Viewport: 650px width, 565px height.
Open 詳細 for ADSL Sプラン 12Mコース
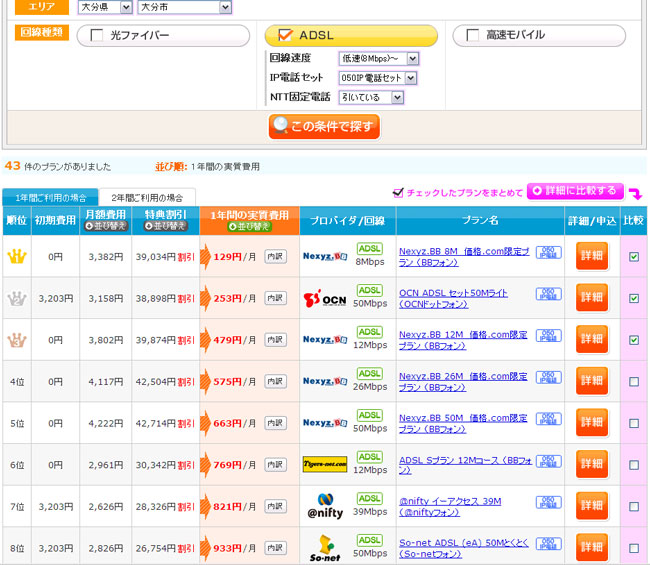point(592,464)
